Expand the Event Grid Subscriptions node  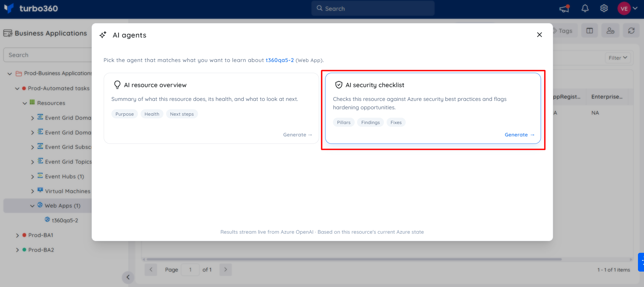tap(33, 147)
